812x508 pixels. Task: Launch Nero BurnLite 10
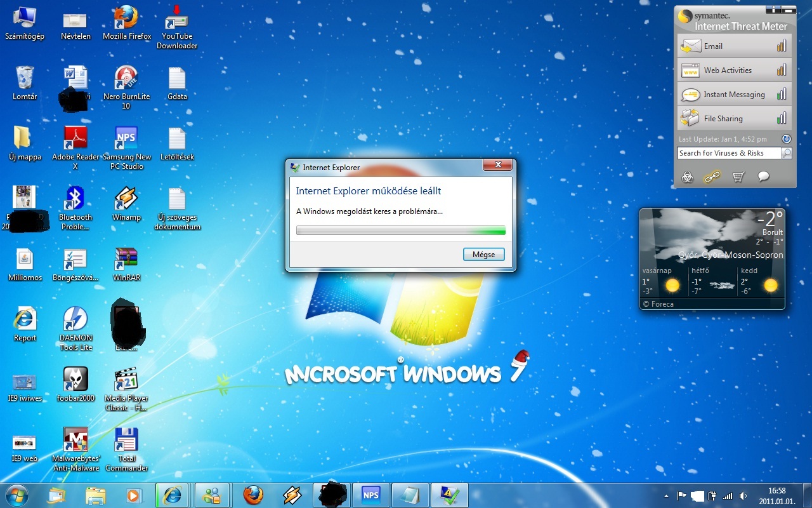tap(126, 88)
